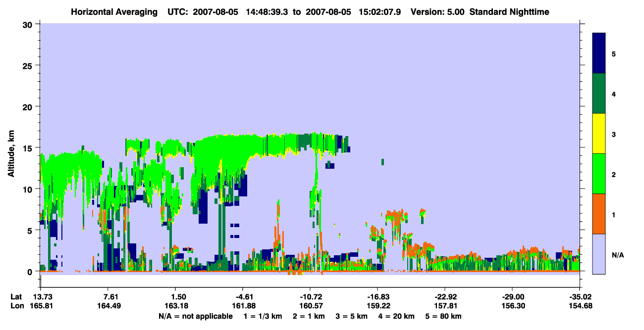Image resolution: width=644 pixels, height=330 pixels.
Task: Click the lavender N/A colorbar segment
Action: click(599, 254)
